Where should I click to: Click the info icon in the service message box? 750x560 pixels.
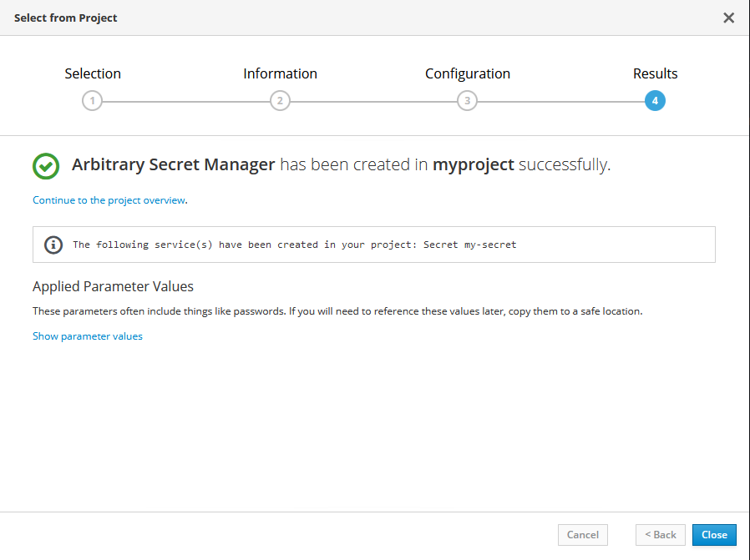click(53, 245)
